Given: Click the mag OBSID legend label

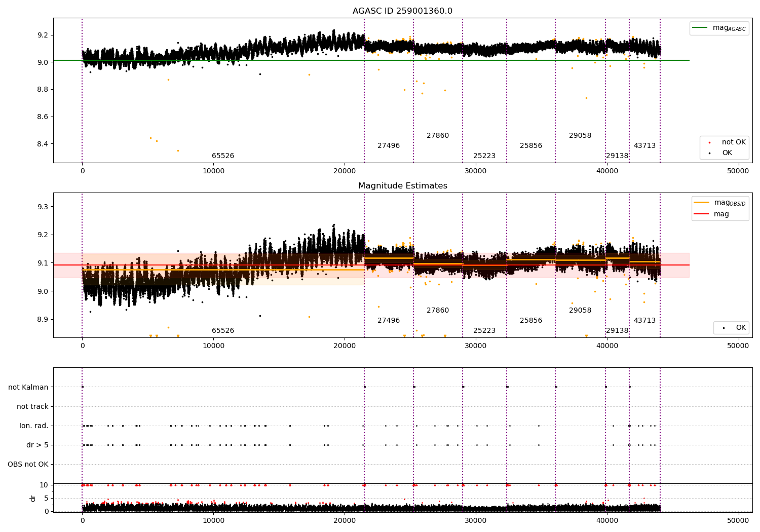Looking at the screenshot, I should point(730,203).
